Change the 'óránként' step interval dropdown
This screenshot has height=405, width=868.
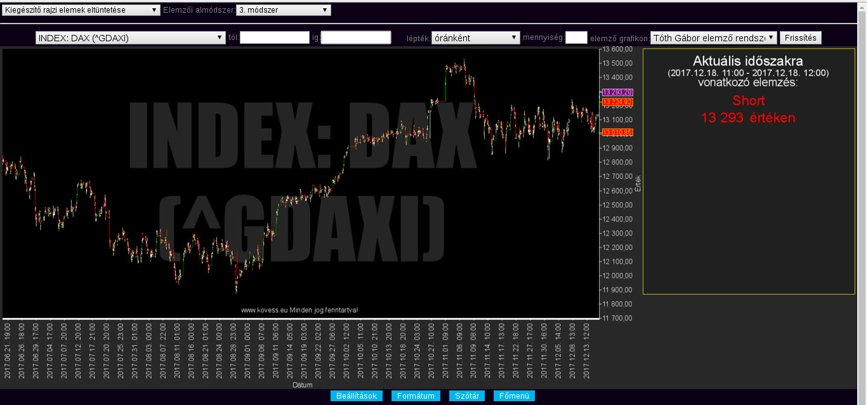coord(475,38)
